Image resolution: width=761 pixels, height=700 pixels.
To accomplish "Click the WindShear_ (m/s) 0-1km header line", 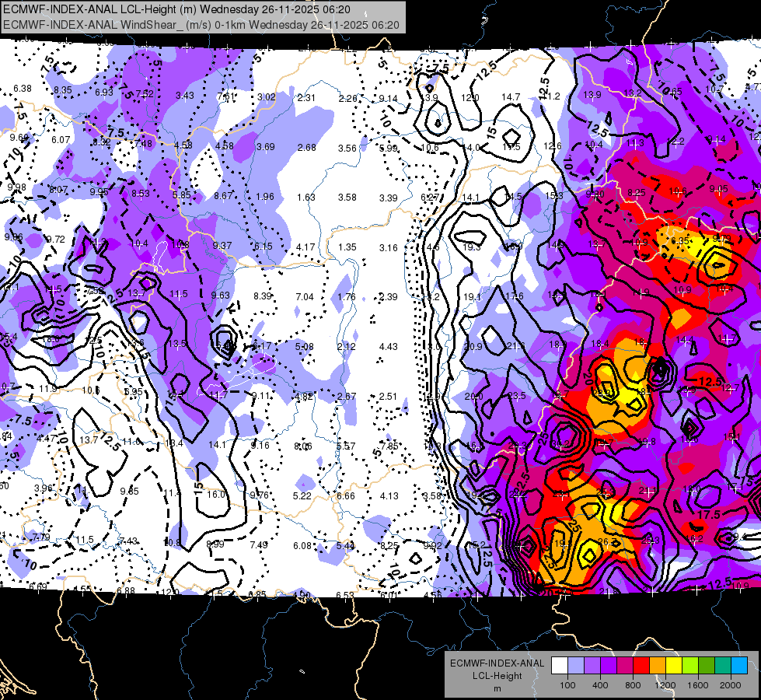I will pyautogui.click(x=201, y=25).
